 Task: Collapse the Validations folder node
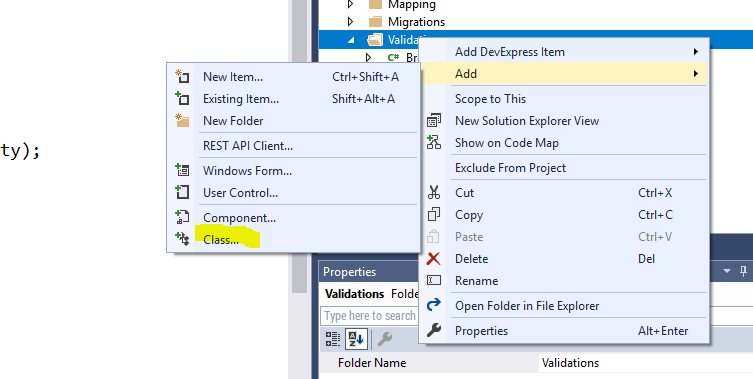[351, 40]
